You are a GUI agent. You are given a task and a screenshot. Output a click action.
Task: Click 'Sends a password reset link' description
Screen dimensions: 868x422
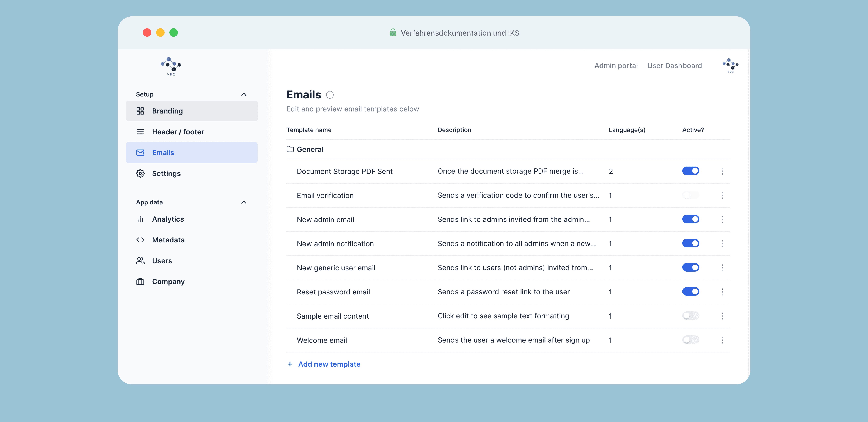point(504,292)
